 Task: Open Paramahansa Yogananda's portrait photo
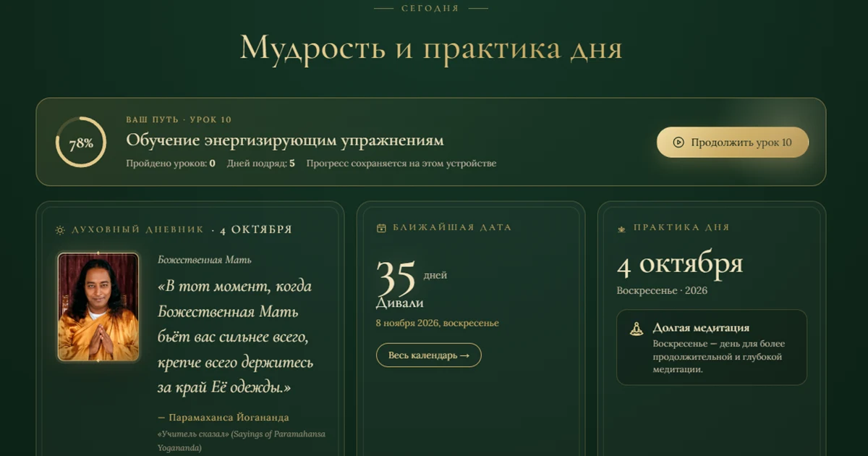[x=98, y=307]
